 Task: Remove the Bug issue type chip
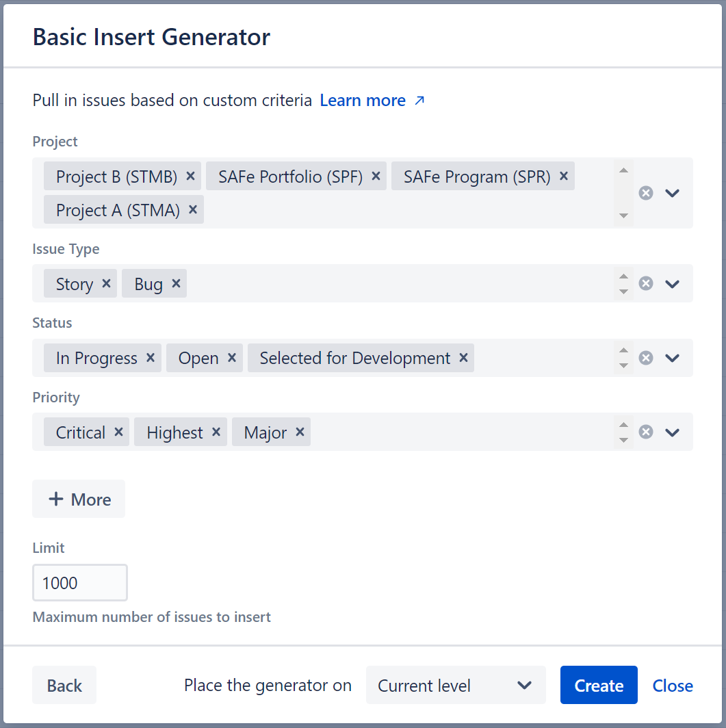(175, 283)
